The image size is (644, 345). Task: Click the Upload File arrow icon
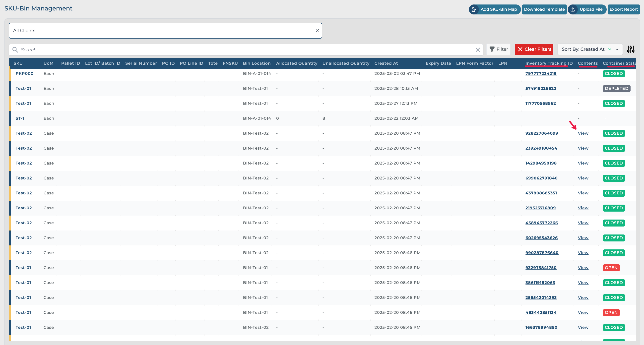(x=573, y=9)
